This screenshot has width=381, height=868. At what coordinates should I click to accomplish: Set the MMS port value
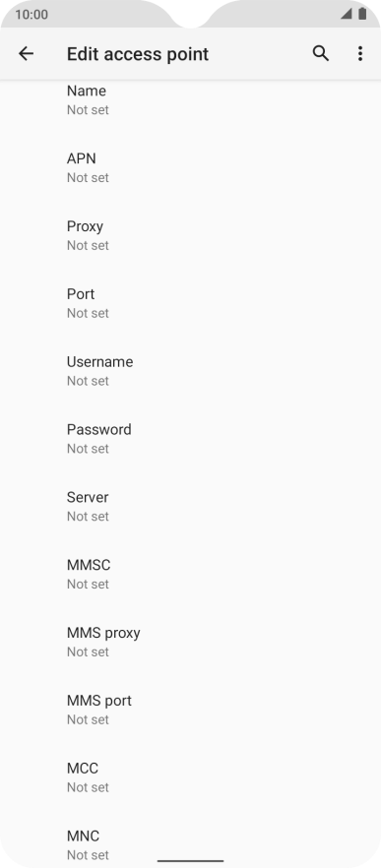191,710
